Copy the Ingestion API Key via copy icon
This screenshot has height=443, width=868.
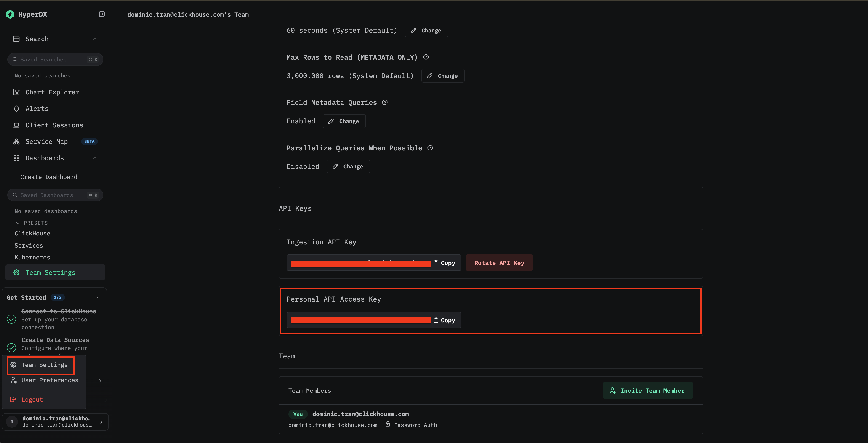click(x=444, y=263)
